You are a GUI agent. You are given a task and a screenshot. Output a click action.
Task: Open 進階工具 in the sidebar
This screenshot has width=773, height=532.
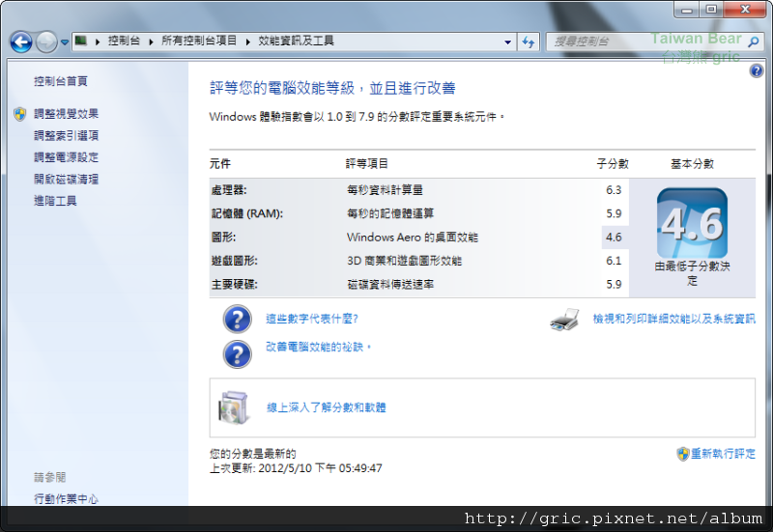click(55, 201)
